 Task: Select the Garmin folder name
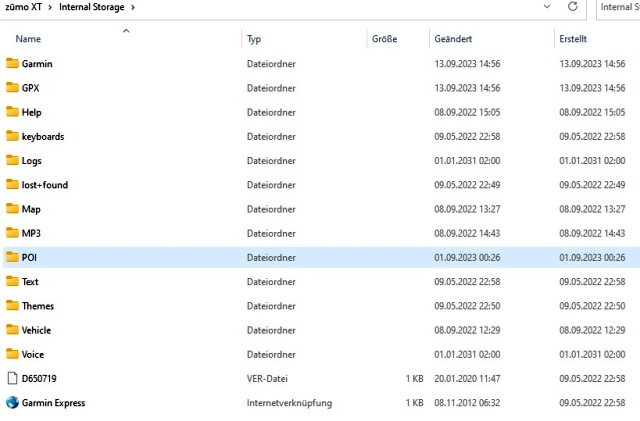pyautogui.click(x=37, y=64)
